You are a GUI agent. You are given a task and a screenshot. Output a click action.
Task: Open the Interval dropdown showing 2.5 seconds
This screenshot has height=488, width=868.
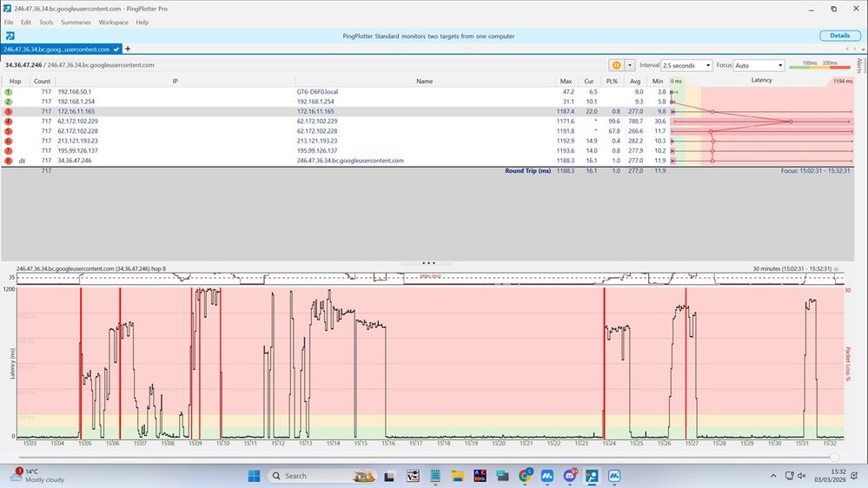(686, 65)
